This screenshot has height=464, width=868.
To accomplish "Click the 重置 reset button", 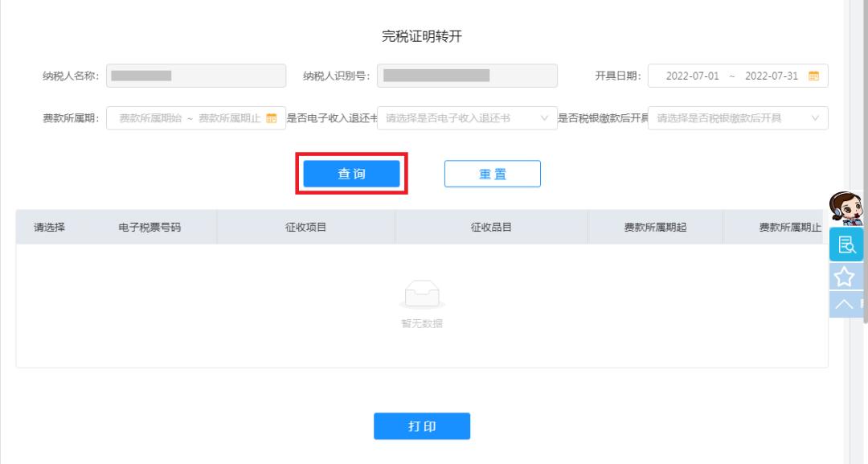I will point(493,173).
